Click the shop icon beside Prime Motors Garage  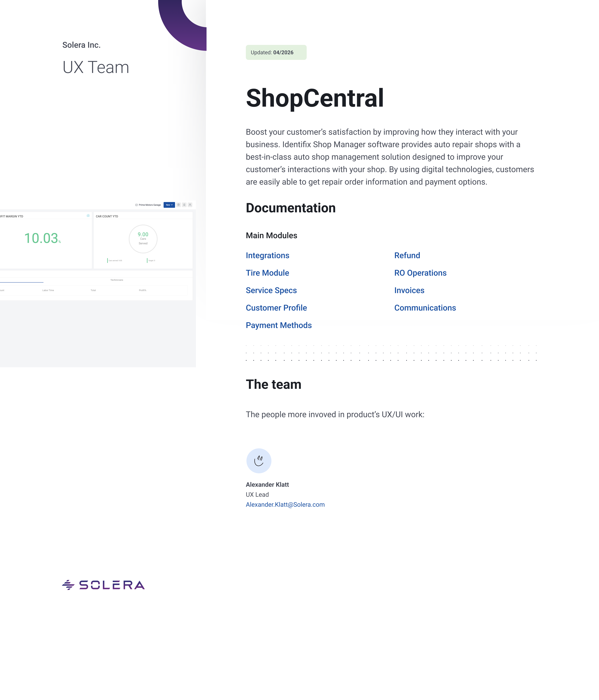pos(136,205)
